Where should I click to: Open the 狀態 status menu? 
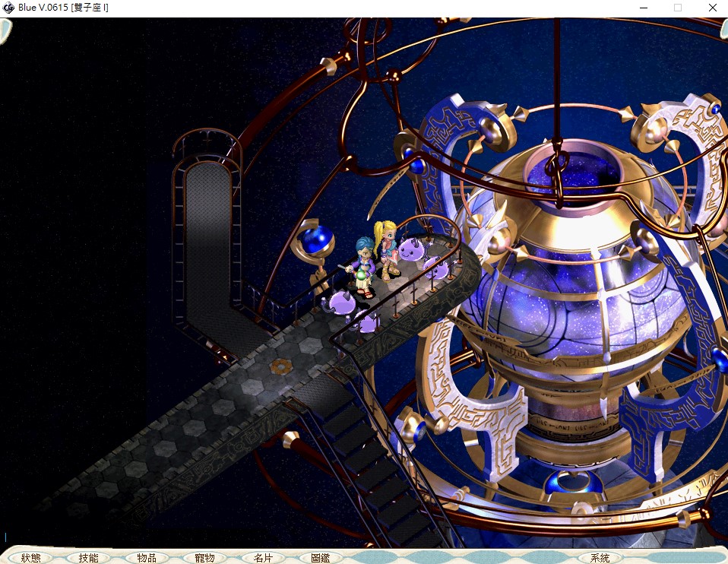(x=30, y=557)
